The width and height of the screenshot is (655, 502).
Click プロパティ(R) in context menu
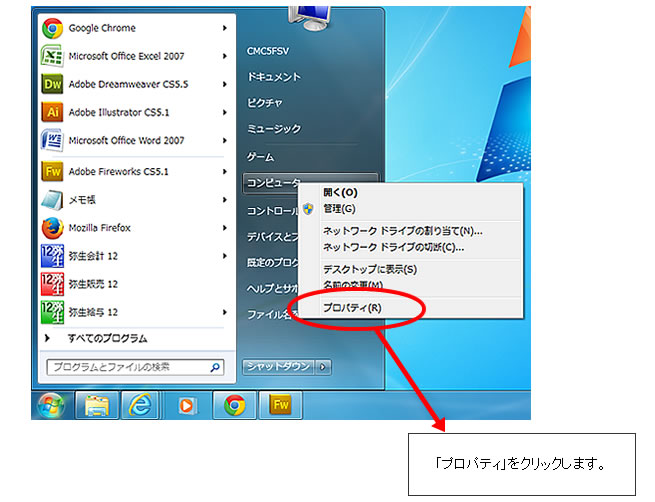(x=352, y=308)
